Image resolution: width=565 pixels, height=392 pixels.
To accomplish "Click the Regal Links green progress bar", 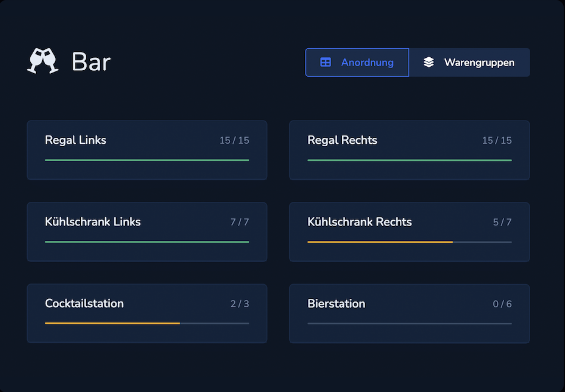I will click(147, 160).
